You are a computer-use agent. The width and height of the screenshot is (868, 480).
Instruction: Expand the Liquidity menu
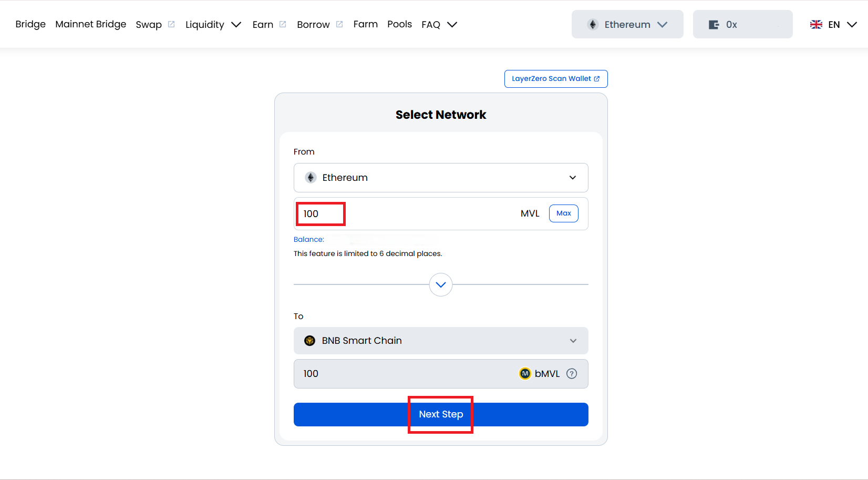(x=213, y=25)
